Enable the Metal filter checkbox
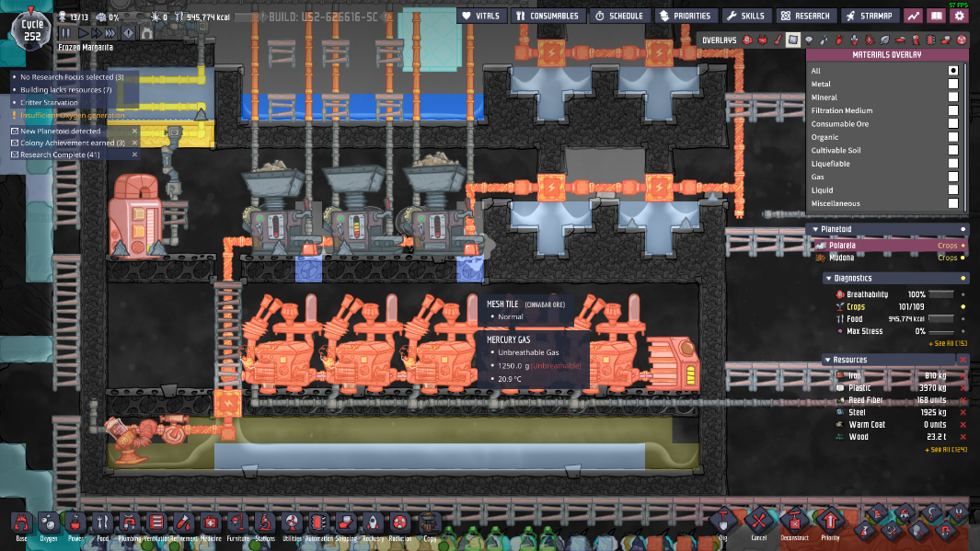 coord(953,84)
